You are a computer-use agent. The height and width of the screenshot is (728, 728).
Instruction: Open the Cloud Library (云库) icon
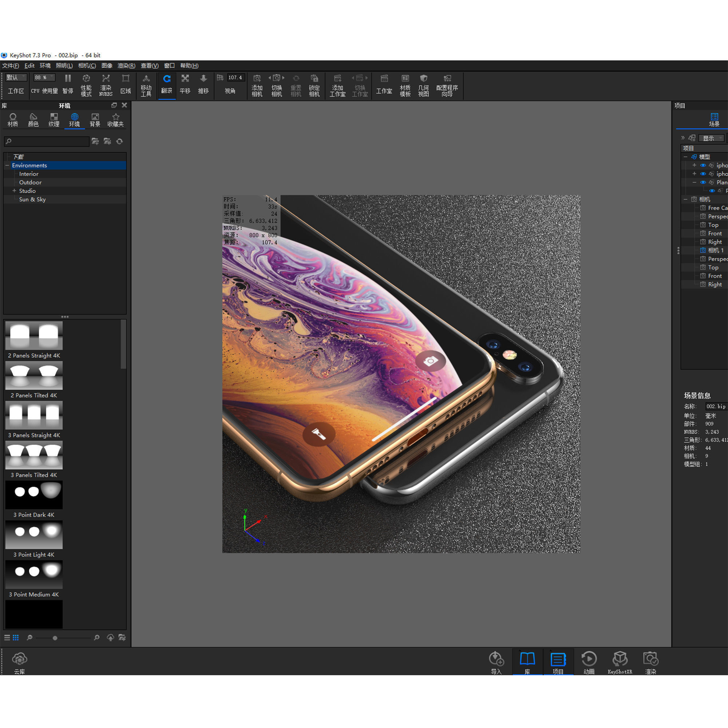[x=20, y=659]
